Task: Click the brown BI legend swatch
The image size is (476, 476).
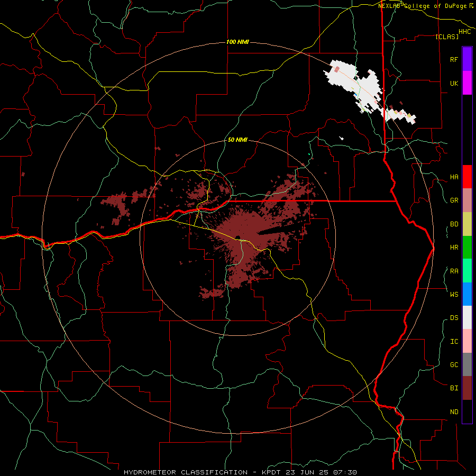Action: point(467,388)
